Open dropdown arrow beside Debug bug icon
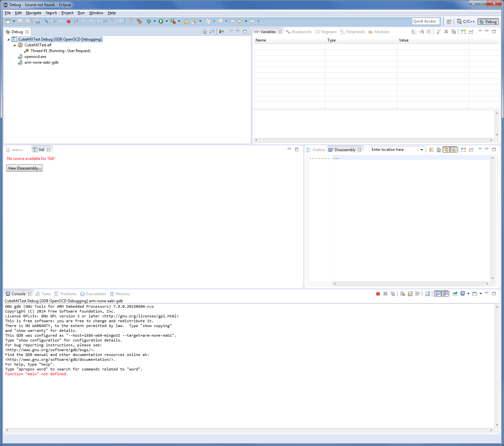The width and height of the screenshot is (504, 446). point(154,21)
